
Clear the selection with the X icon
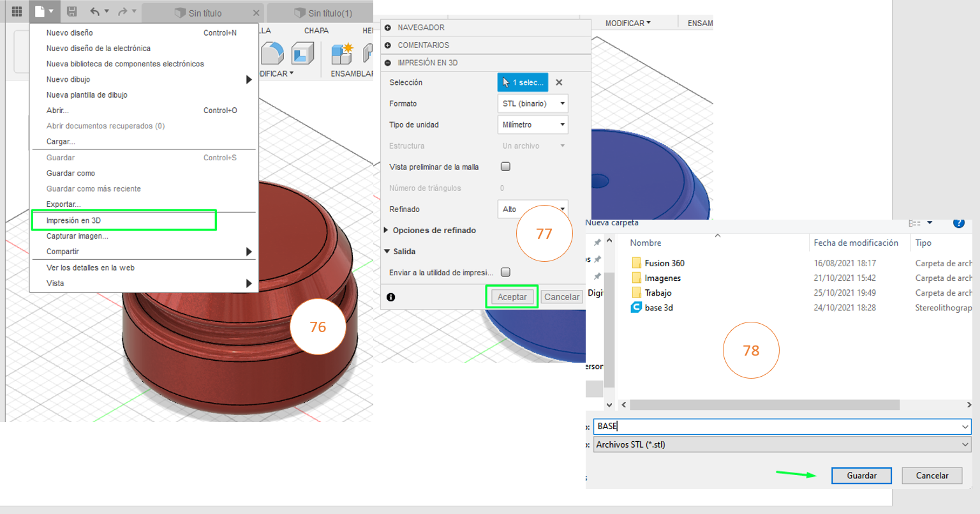click(559, 82)
